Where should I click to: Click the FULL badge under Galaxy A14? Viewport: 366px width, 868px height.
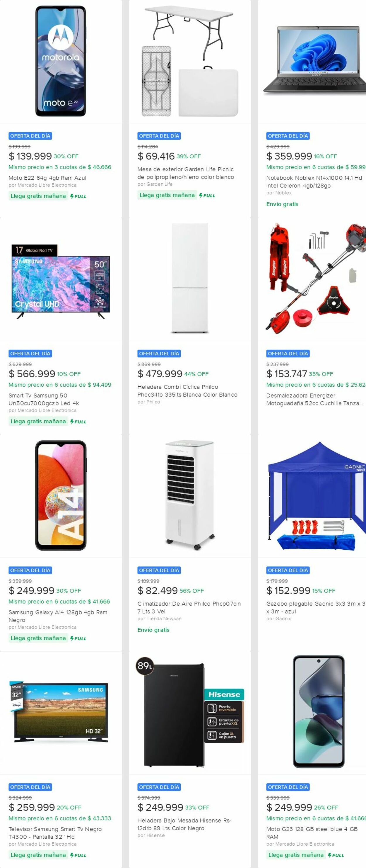78,638
